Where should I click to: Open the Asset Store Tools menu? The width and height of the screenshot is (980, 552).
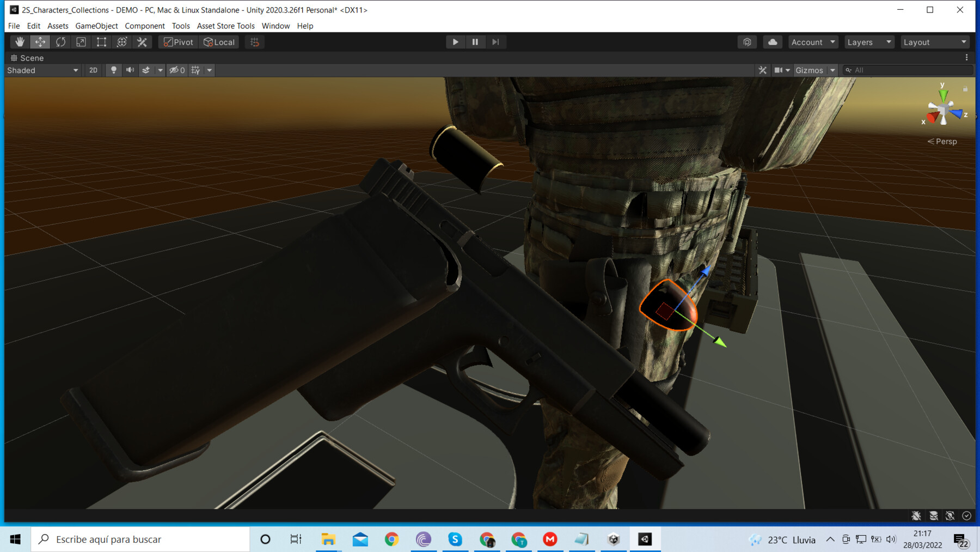click(225, 26)
